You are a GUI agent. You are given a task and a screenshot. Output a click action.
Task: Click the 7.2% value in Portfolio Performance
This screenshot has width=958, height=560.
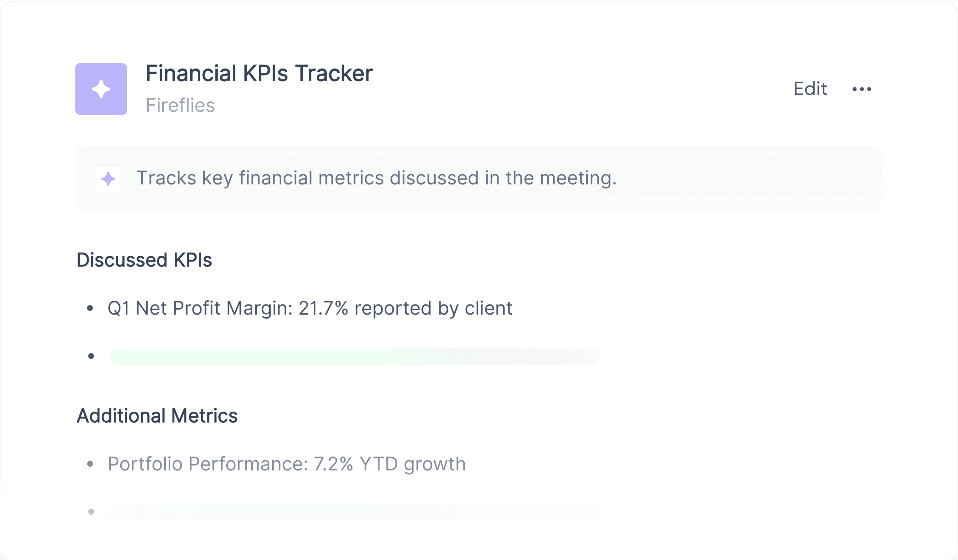click(x=333, y=464)
